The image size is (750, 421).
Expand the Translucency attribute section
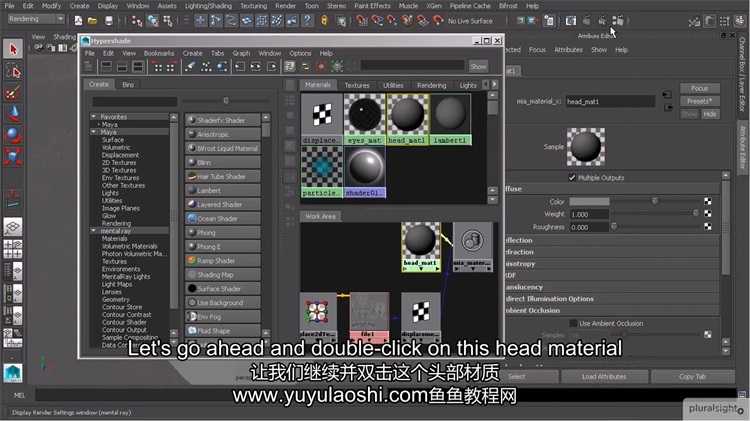click(x=612, y=287)
